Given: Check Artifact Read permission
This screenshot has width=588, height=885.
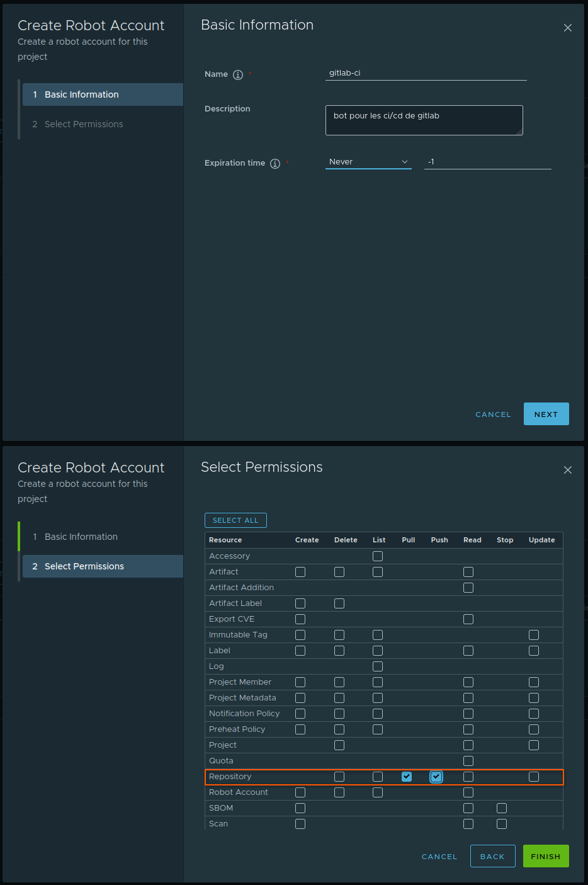Looking at the screenshot, I should 468,572.
